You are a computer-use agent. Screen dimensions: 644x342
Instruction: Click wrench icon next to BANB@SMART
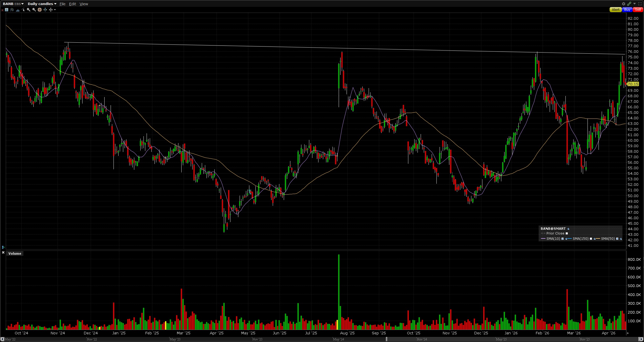coord(568,229)
